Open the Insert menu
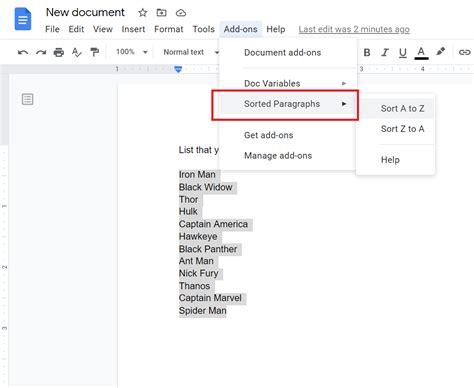Image resolution: width=474 pixels, height=388 pixels. point(133,29)
